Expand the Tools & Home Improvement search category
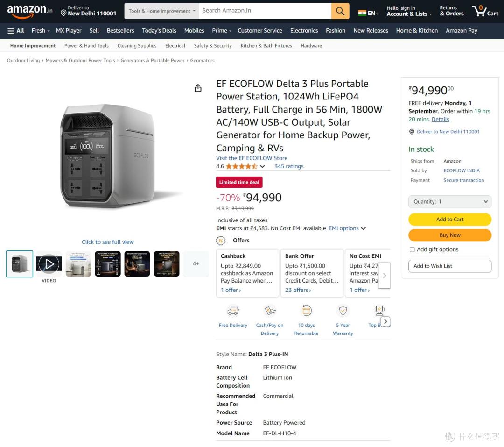504x447 pixels. (162, 11)
